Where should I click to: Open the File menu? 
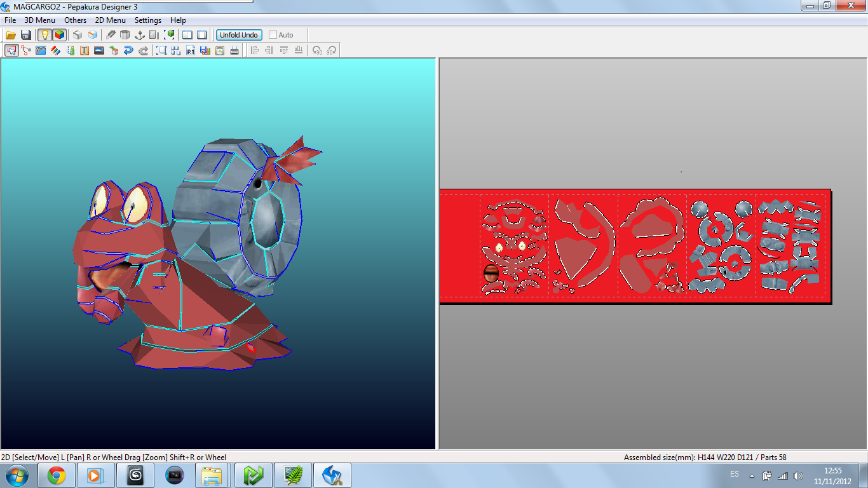[10, 20]
